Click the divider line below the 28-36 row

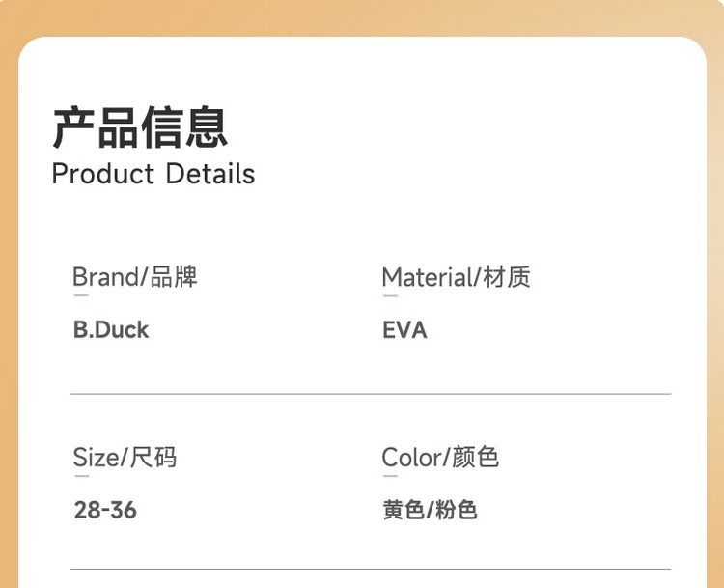(370, 569)
